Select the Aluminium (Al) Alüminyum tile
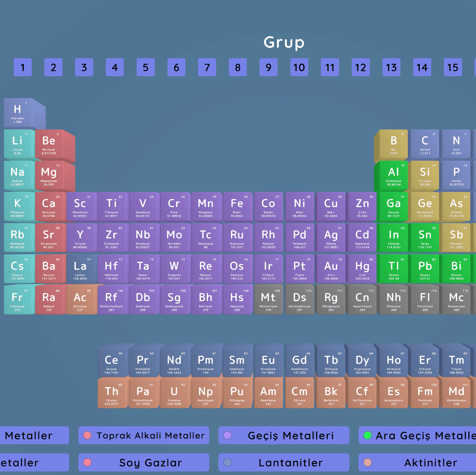 point(393,176)
